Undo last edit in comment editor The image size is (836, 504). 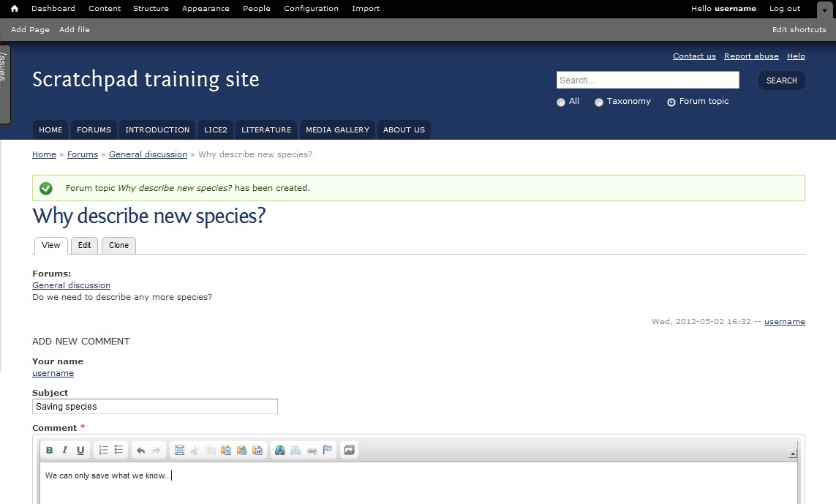[x=140, y=450]
